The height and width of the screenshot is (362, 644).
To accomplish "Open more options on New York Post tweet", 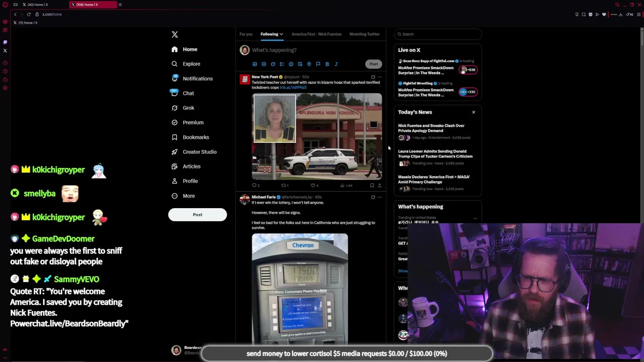I will click(379, 77).
